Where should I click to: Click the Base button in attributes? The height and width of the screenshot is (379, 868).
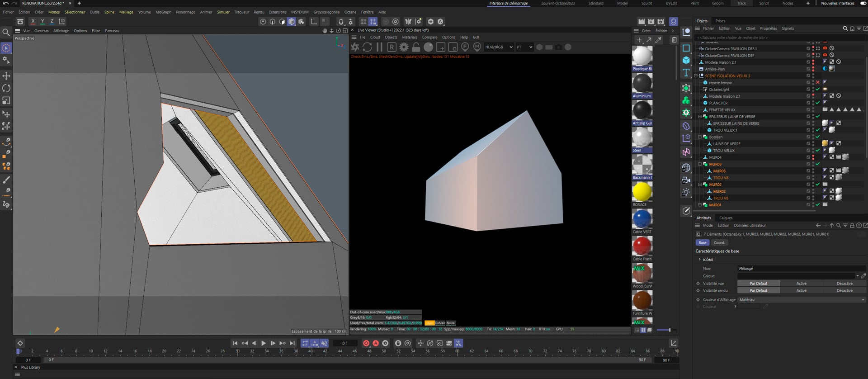(702, 242)
